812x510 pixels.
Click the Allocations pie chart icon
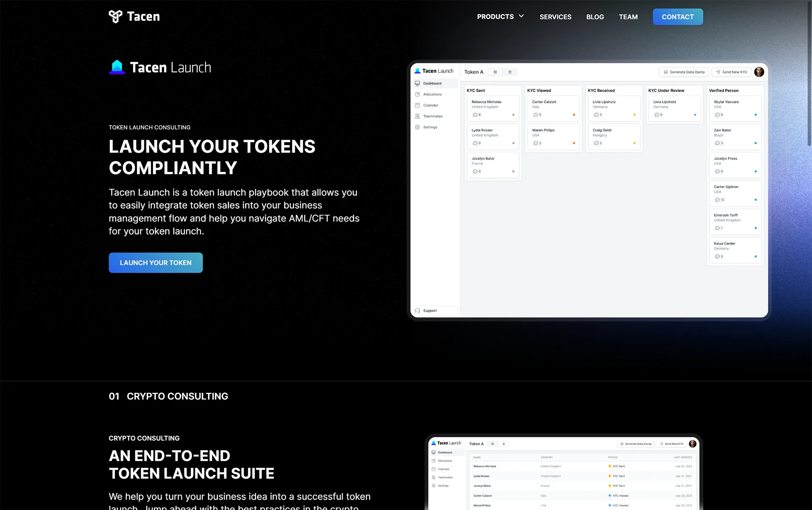417,94
